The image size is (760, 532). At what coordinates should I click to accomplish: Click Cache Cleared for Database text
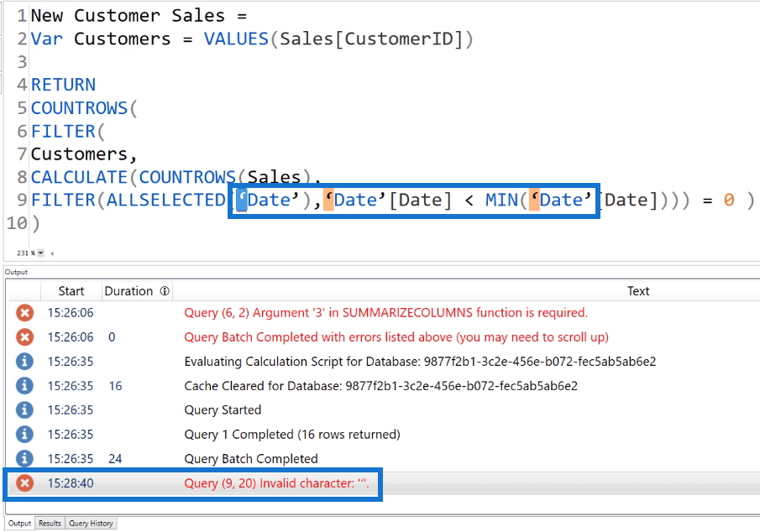[381, 386]
